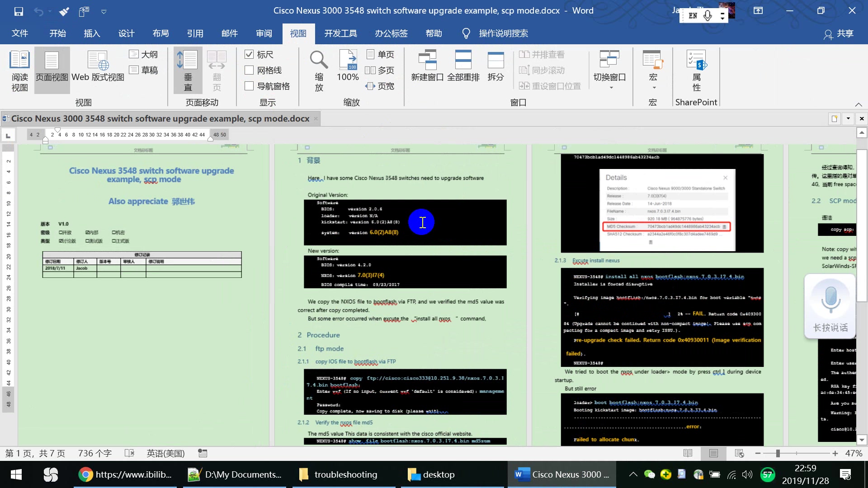Click the troubleshooting folder in the taskbar
The height and width of the screenshot is (488, 868).
(x=339, y=474)
